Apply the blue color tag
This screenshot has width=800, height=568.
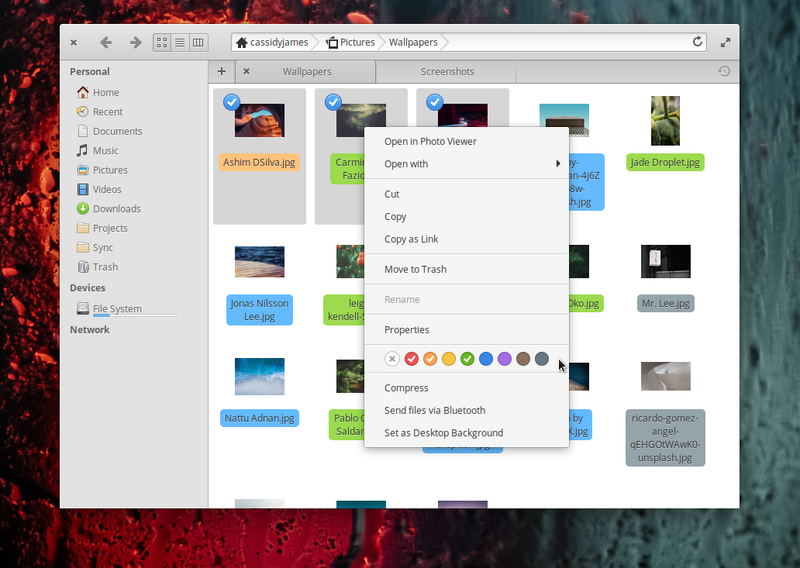pyautogui.click(x=486, y=359)
